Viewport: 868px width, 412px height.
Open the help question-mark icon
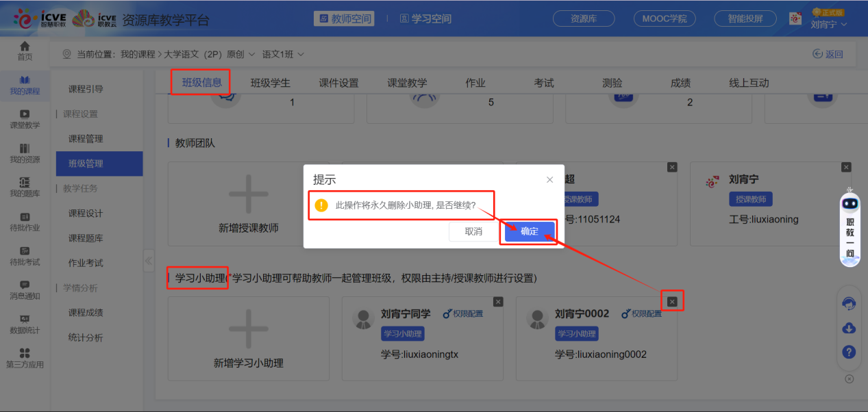849,352
